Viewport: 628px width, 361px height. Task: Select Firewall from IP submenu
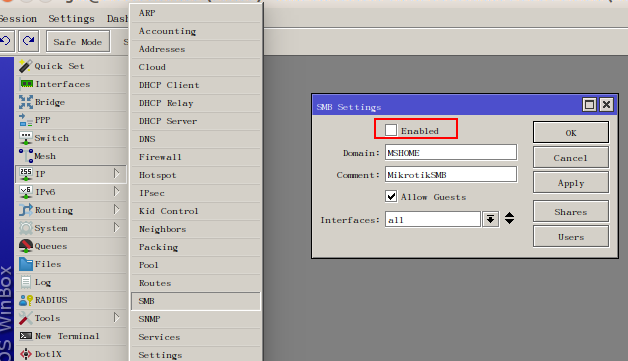click(196, 157)
